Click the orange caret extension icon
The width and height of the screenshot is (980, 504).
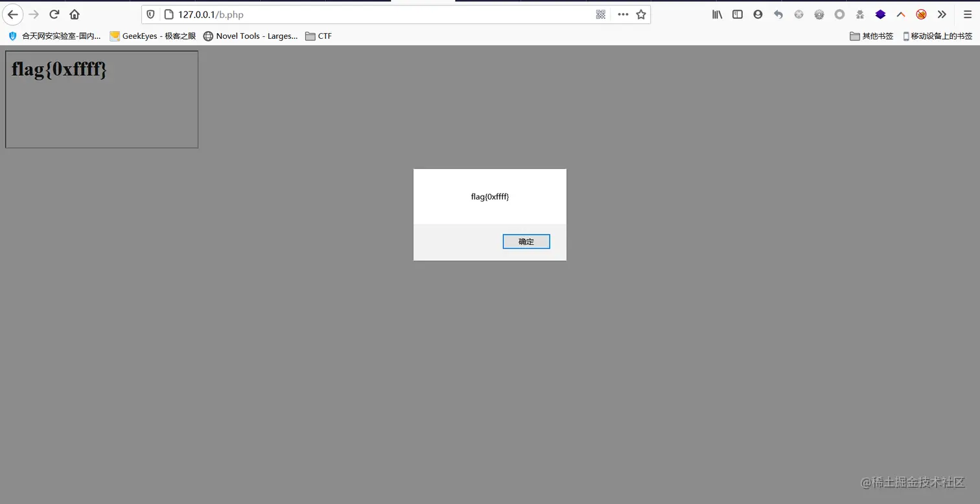(x=901, y=14)
